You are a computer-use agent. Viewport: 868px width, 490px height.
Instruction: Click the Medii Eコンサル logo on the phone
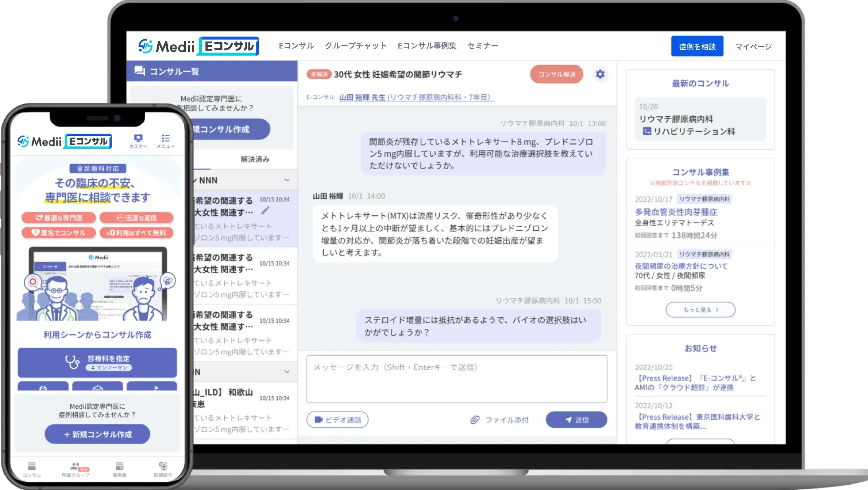(64, 142)
